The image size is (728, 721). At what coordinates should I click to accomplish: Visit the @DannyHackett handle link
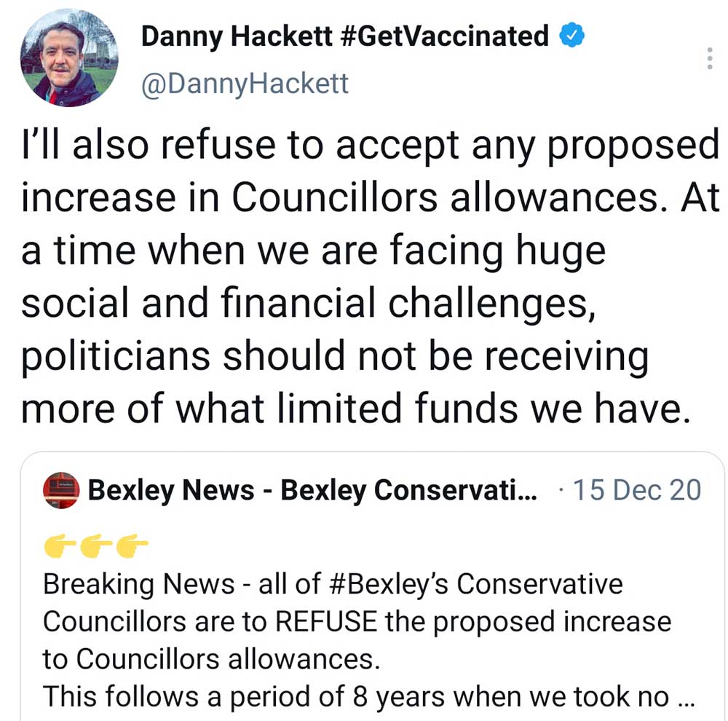tap(245, 84)
